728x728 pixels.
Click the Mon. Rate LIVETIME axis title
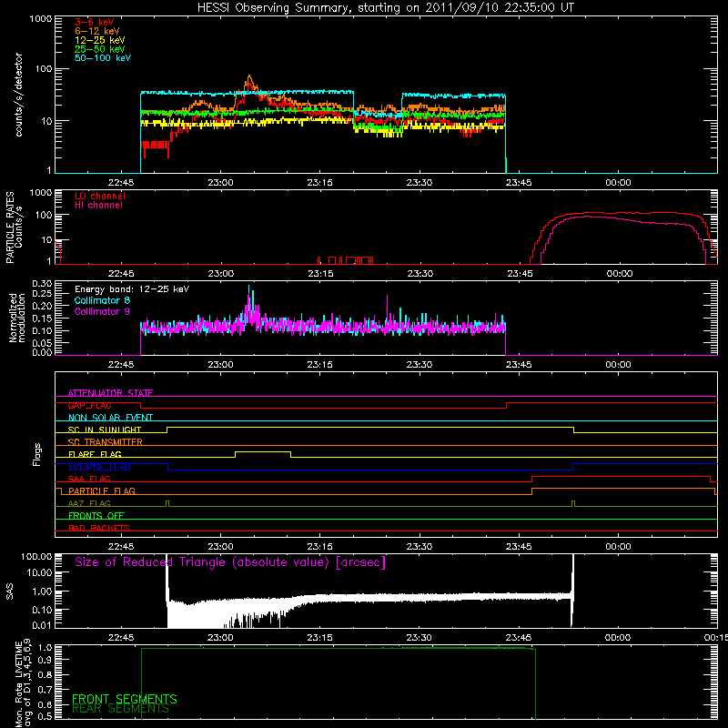coord(23,684)
